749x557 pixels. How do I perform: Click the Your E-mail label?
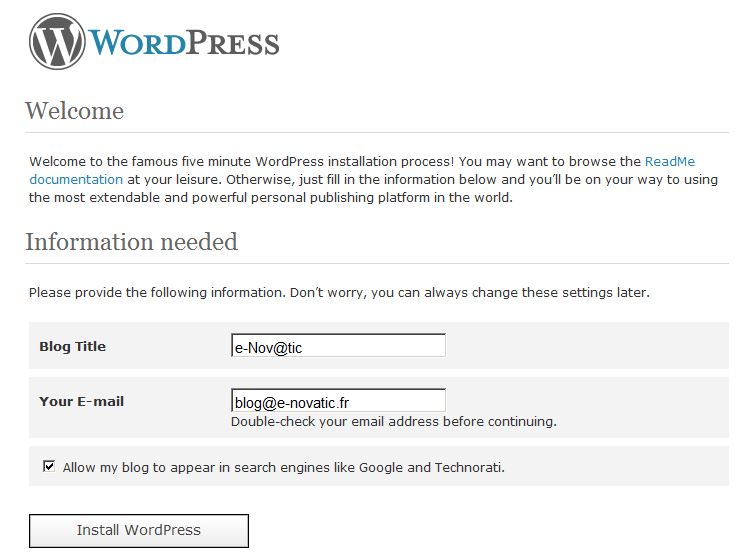tap(82, 401)
